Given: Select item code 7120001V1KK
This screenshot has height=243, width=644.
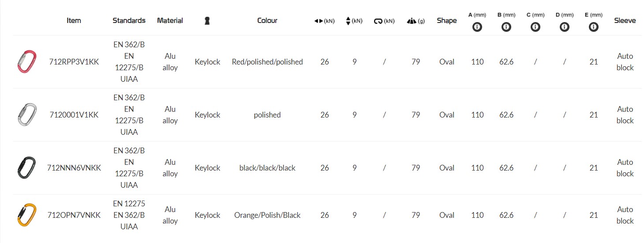Looking at the screenshot, I should [74, 115].
